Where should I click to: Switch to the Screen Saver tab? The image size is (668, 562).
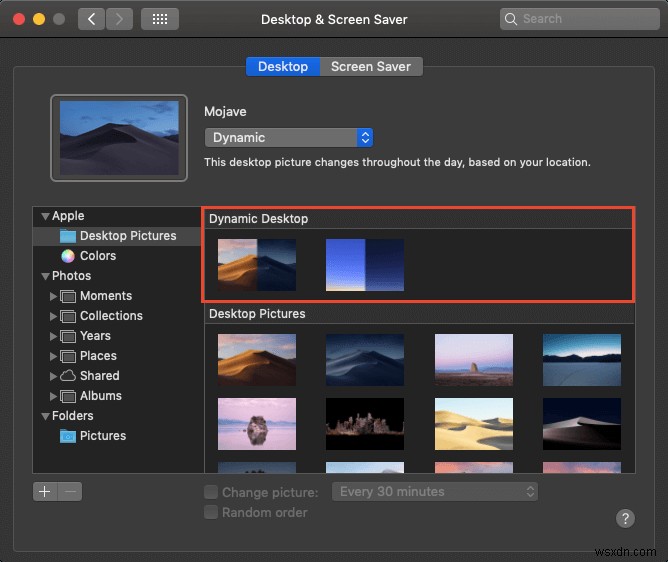point(371,67)
